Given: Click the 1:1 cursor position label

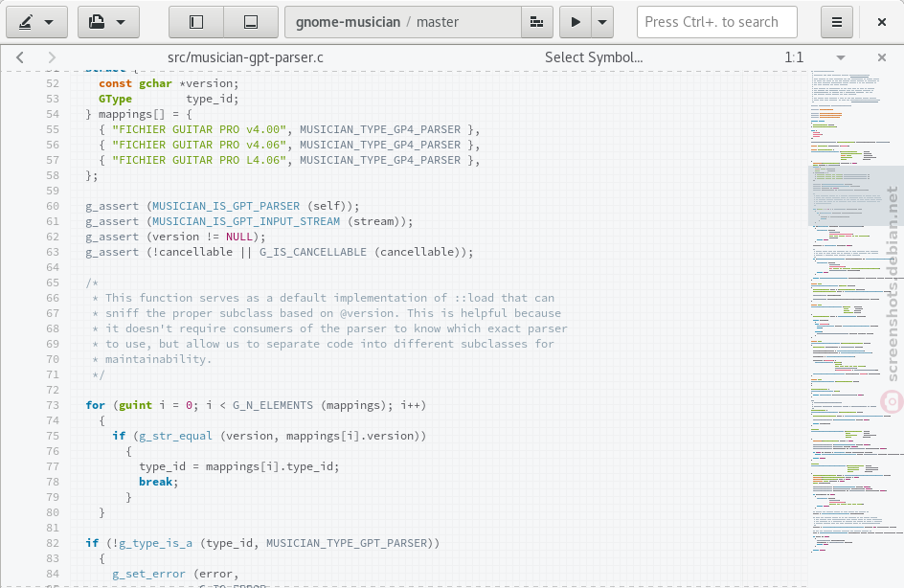Looking at the screenshot, I should pyautogui.click(x=794, y=57).
